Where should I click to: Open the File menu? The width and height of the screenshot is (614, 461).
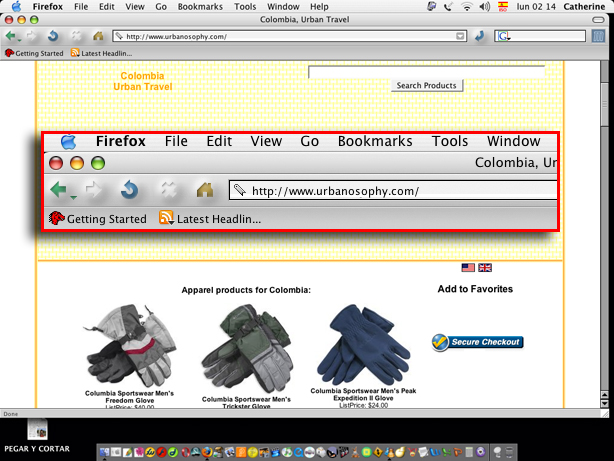point(81,6)
